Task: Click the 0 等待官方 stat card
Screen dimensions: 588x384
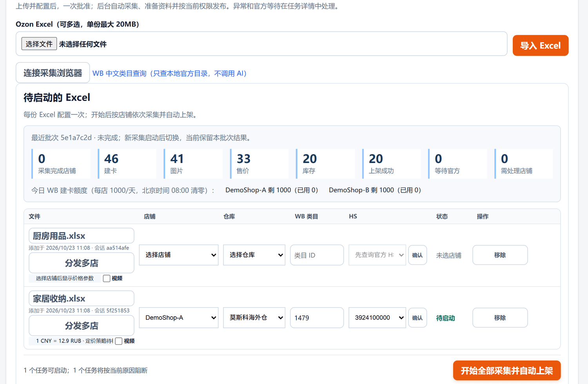Action: tap(459, 164)
